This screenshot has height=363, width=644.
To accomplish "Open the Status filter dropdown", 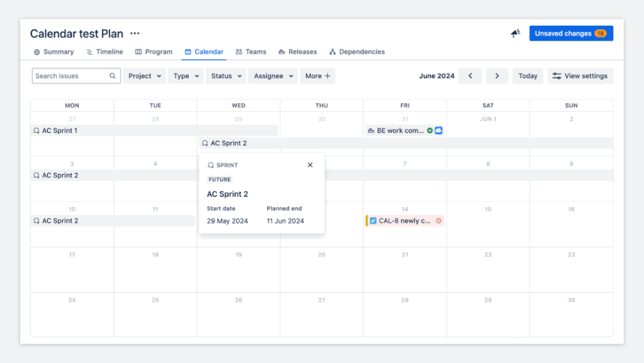I will click(x=226, y=76).
